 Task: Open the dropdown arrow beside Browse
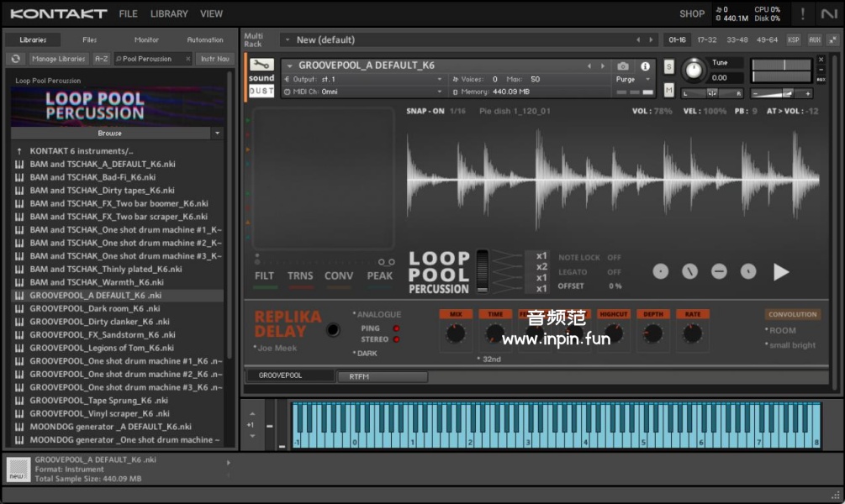[x=217, y=133]
